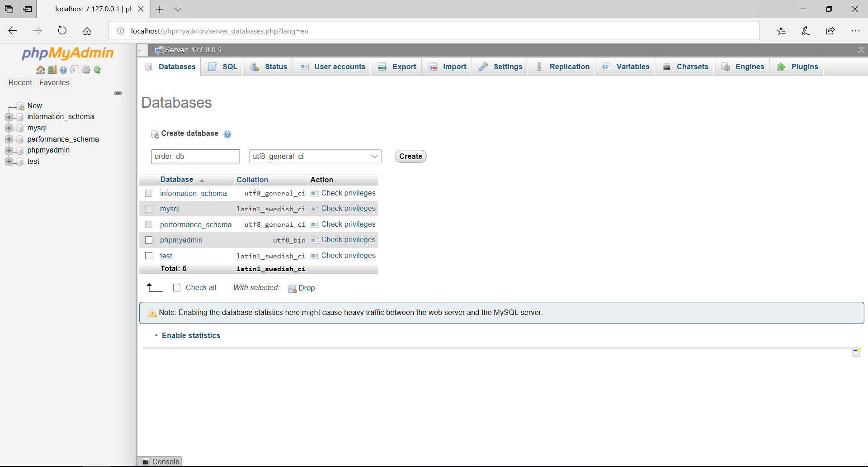Image resolution: width=868 pixels, height=467 pixels.
Task: Collapse the navigation panel via left arrow
Action: (x=142, y=50)
